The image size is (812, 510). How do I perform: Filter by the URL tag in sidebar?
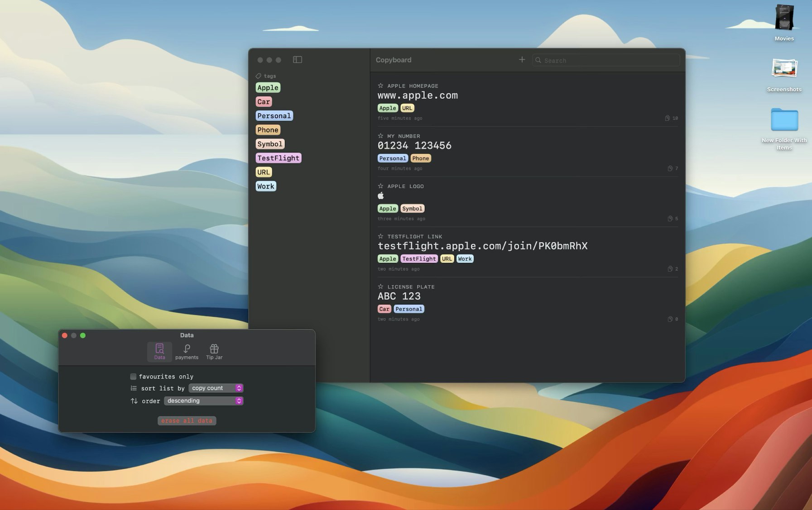point(264,172)
